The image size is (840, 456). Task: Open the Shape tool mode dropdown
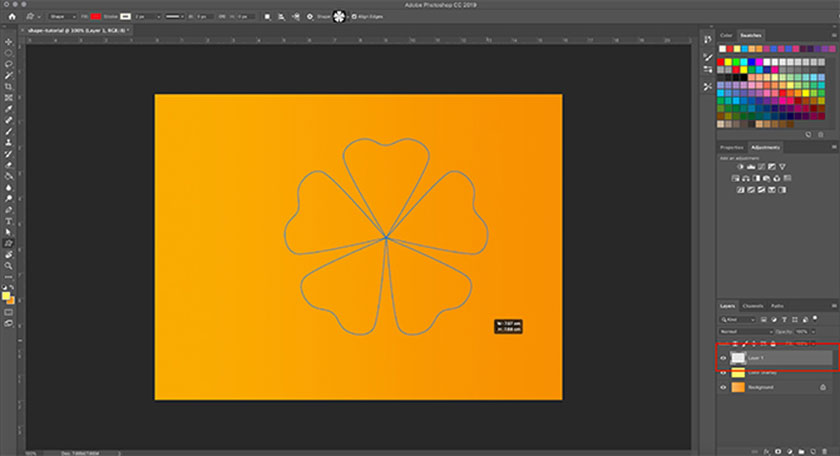tap(62, 17)
